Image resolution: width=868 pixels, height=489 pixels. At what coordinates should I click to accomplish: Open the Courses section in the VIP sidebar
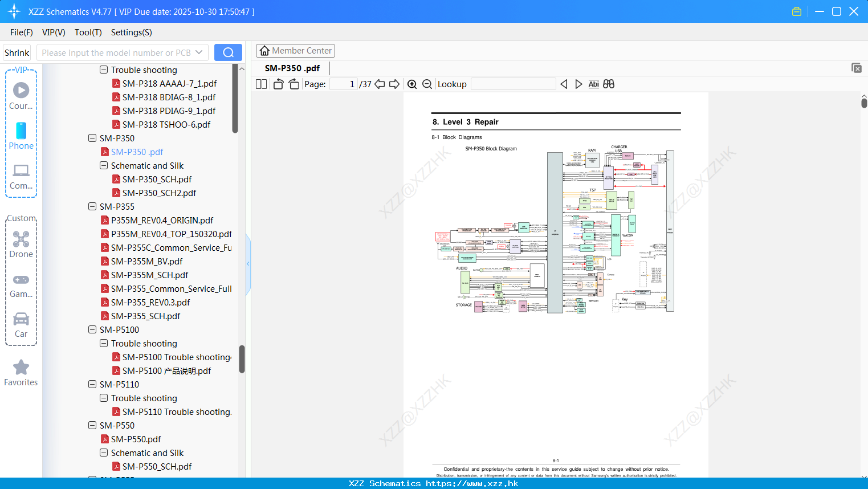[21, 96]
